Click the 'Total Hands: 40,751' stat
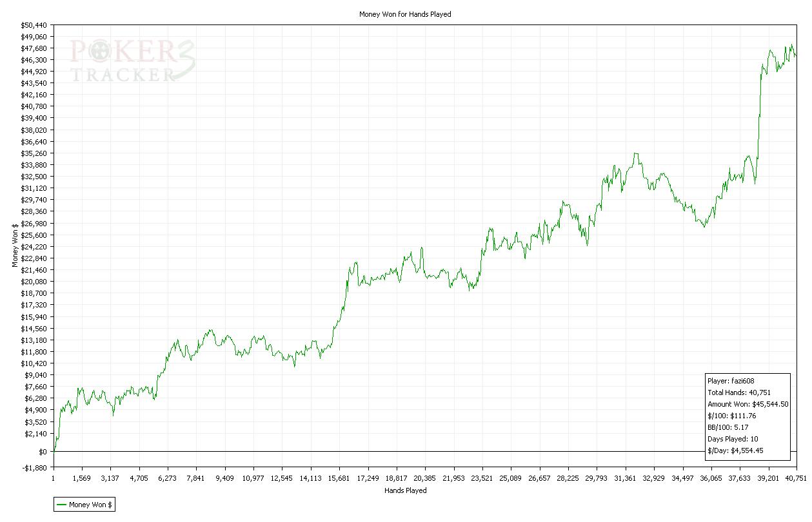The height and width of the screenshot is (522, 812). click(x=738, y=392)
